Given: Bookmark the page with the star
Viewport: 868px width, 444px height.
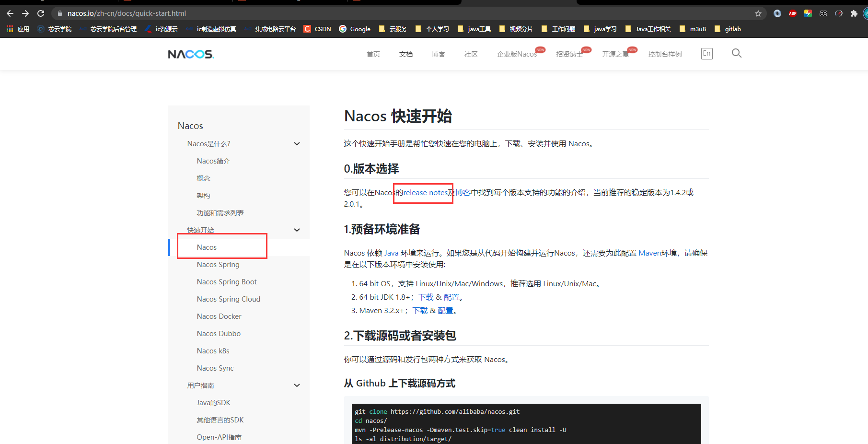Looking at the screenshot, I should 759,13.
